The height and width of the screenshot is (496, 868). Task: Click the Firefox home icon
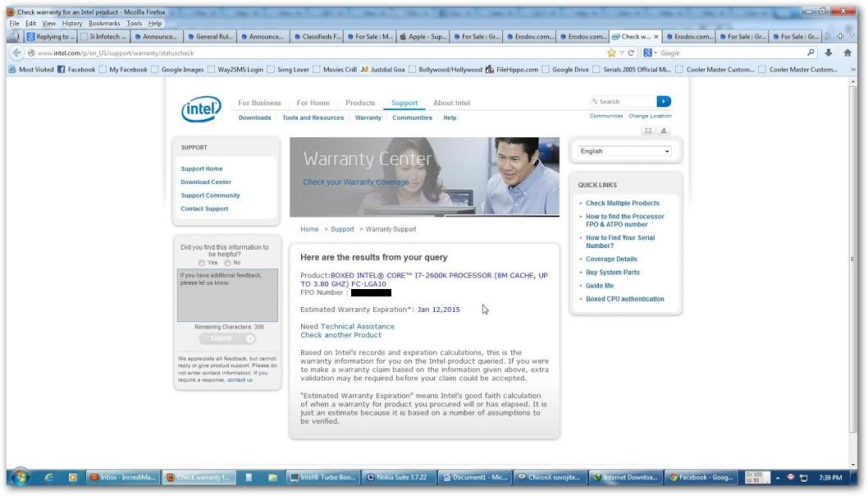tap(847, 53)
